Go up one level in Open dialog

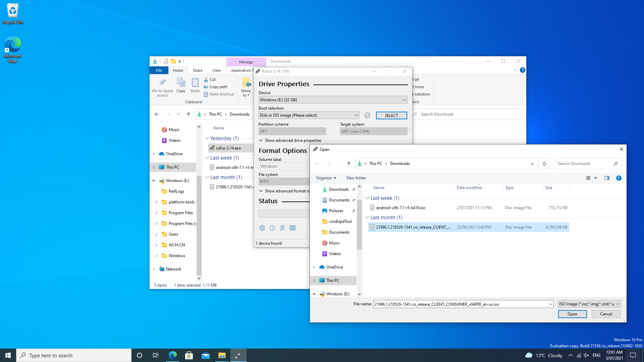tap(349, 164)
